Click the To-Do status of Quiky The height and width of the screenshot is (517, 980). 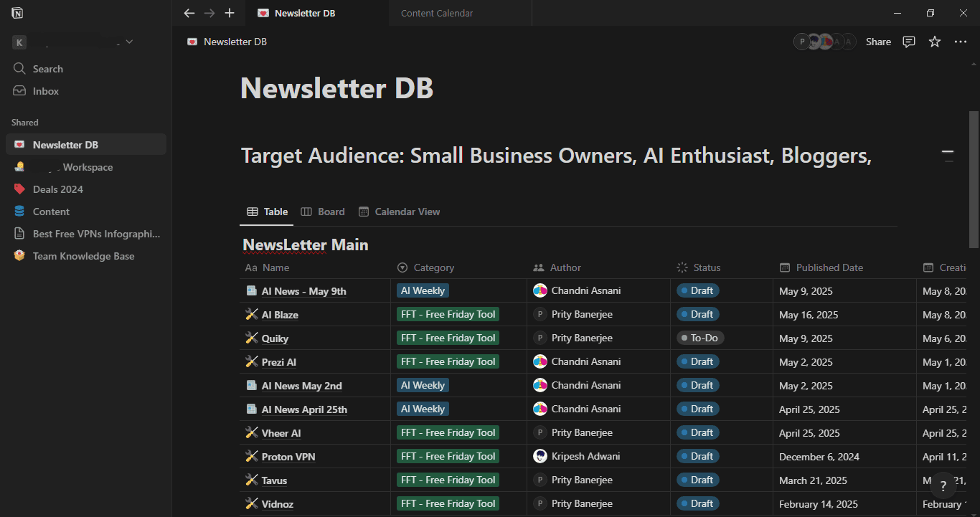click(700, 338)
